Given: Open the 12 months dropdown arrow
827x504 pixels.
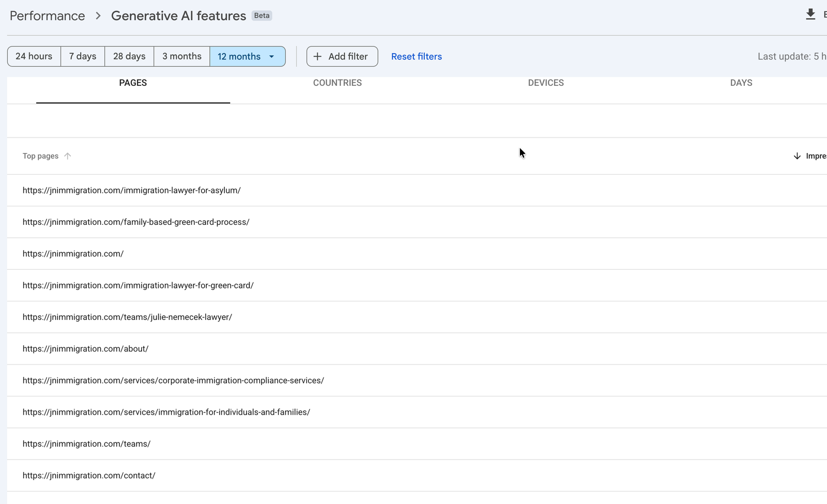Looking at the screenshot, I should [272, 56].
